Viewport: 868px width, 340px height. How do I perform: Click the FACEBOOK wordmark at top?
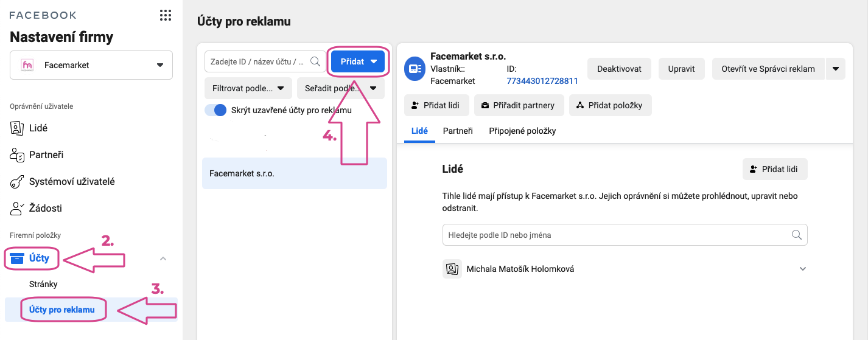[43, 15]
